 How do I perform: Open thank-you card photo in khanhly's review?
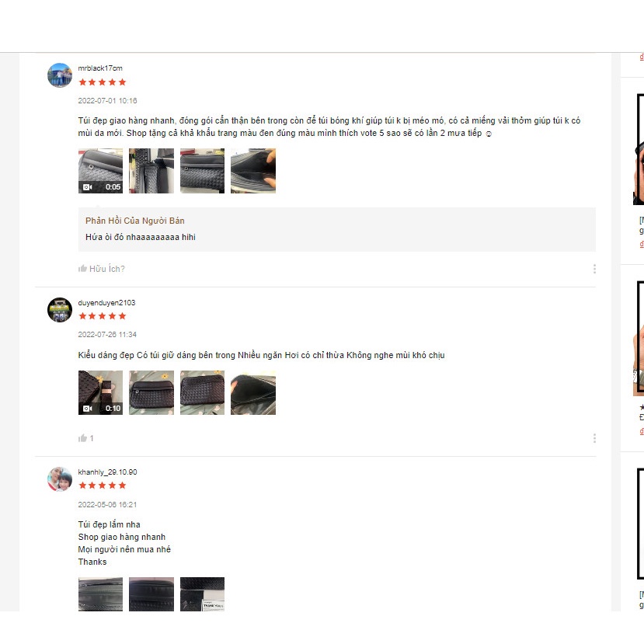pos(203,594)
